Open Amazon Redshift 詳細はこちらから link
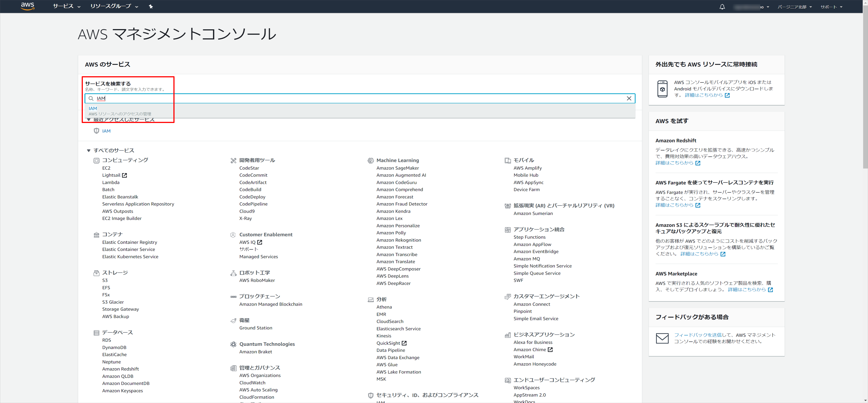The width and height of the screenshot is (868, 403). point(678,163)
